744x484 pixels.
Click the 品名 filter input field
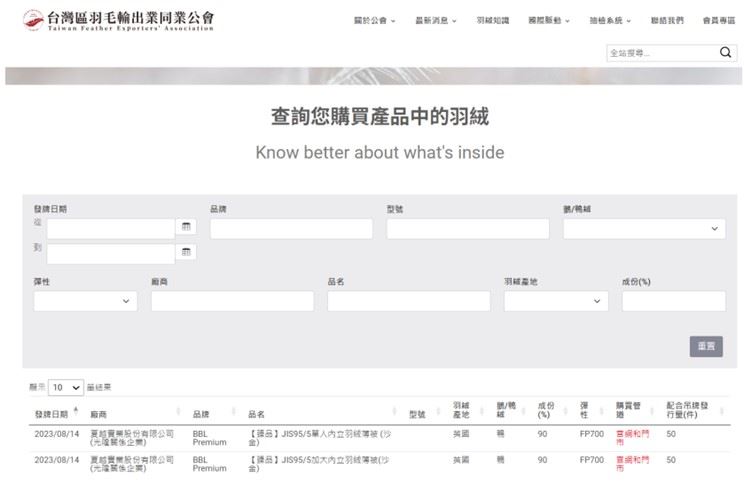pyautogui.click(x=409, y=301)
